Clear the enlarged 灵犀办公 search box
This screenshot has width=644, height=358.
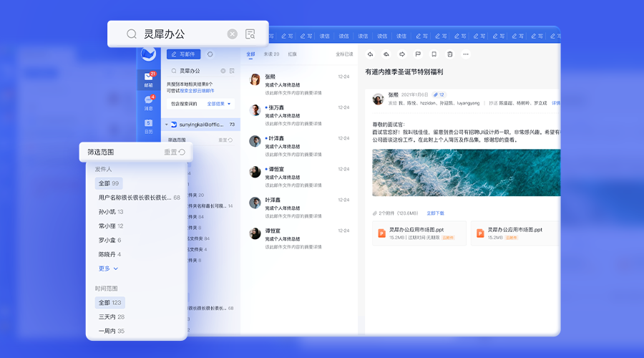(232, 34)
